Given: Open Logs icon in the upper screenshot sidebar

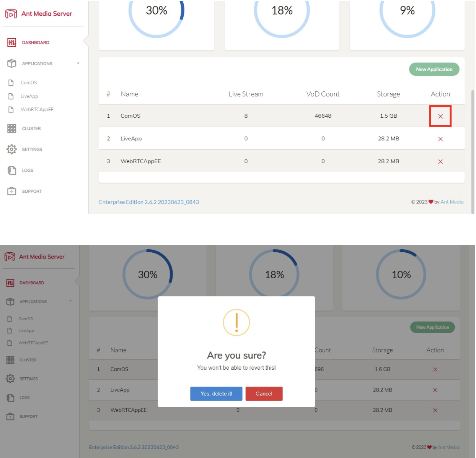Looking at the screenshot, I should pyautogui.click(x=11, y=171).
